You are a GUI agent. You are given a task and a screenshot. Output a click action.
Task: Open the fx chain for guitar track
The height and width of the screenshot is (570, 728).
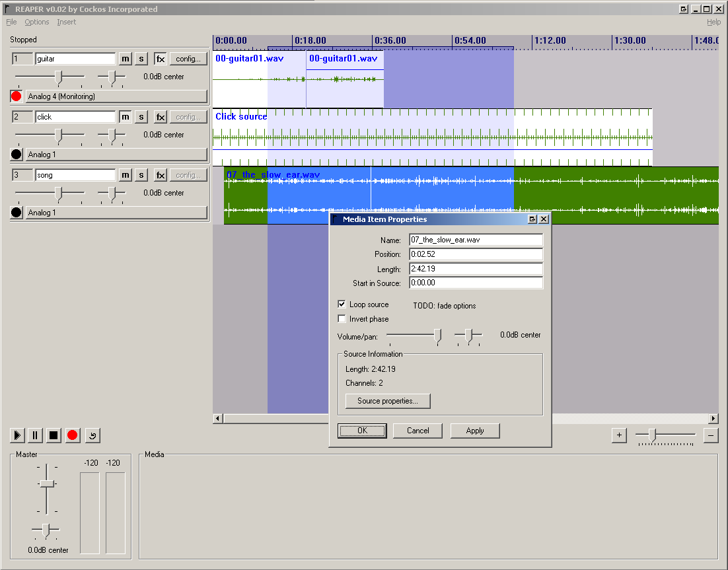(161, 59)
